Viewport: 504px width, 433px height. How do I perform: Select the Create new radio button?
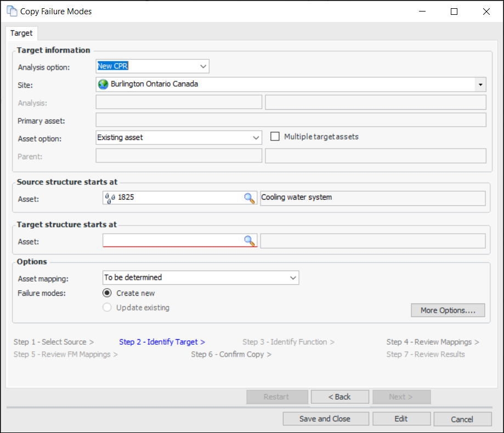point(107,293)
